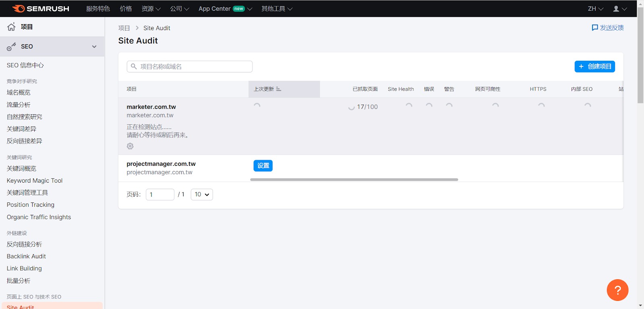The image size is (644, 309).
Task: Open the ZH language dropdown
Action: 595,8
